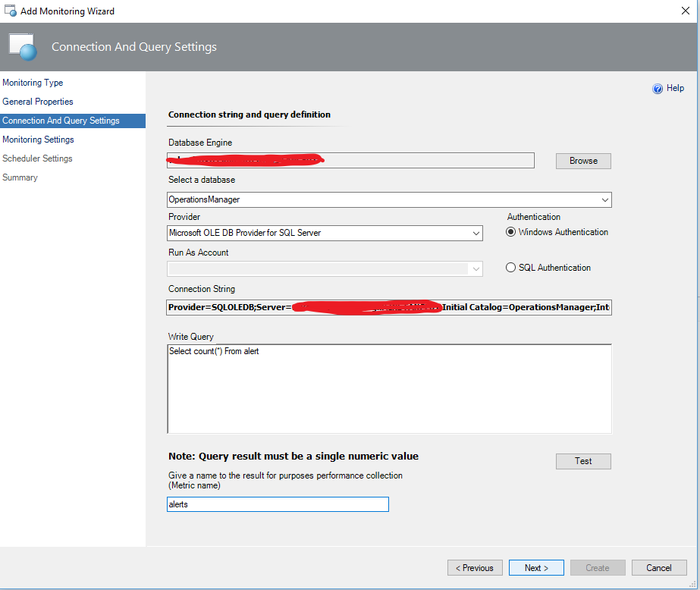Select SQL Authentication radio button
700x590 pixels.
(511, 268)
